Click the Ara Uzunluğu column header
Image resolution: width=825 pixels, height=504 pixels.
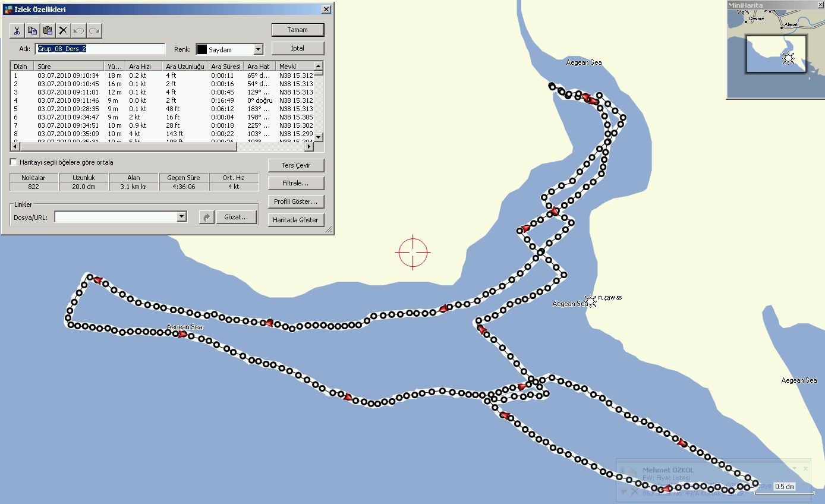[x=185, y=66]
